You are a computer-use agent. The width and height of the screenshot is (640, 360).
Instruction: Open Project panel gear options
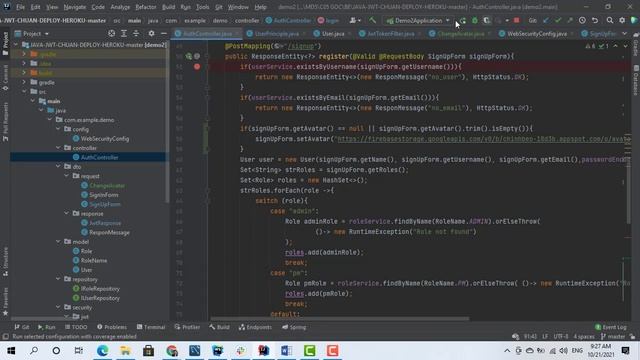tap(151, 33)
